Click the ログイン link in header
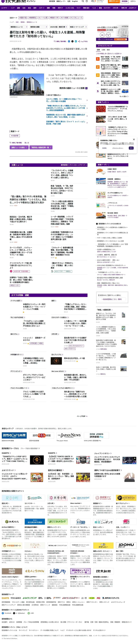The height and width of the screenshot is (644, 138). (133, 1)
